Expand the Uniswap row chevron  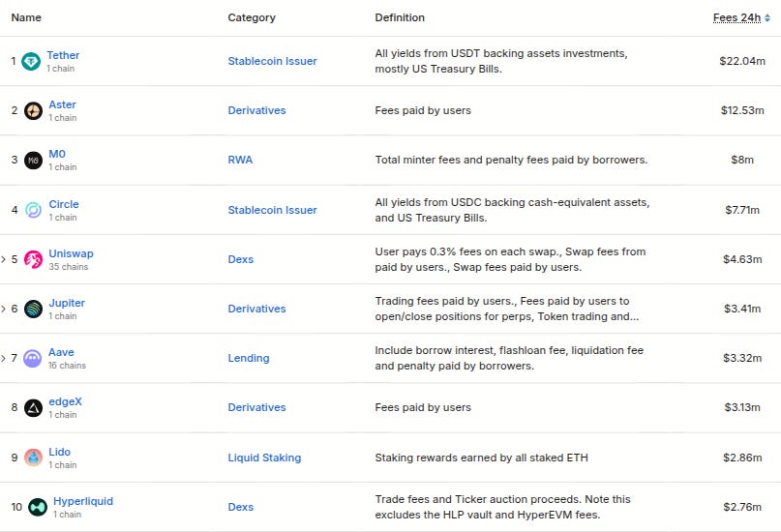[x=4, y=259]
